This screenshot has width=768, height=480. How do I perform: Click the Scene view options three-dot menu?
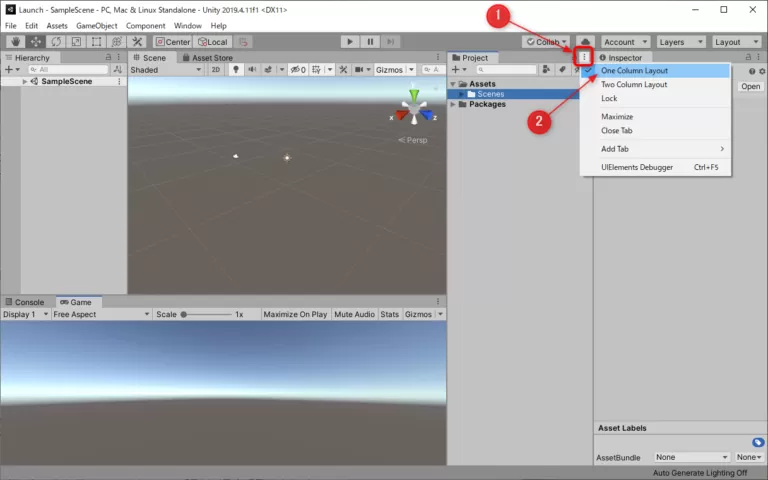(438, 57)
